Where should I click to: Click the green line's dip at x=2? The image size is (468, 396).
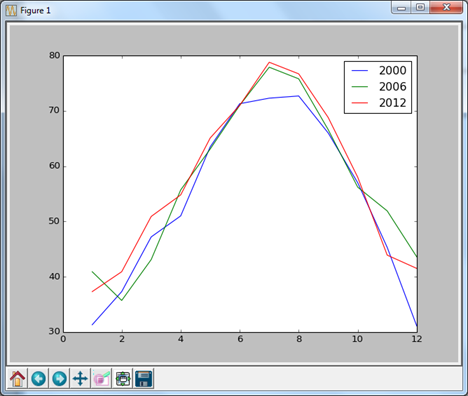pyautogui.click(x=122, y=300)
